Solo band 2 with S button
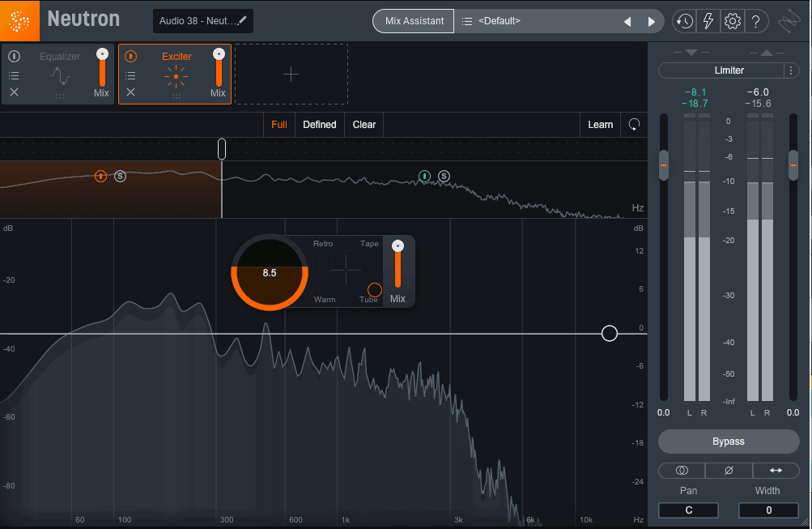This screenshot has width=812, height=529. tap(444, 176)
